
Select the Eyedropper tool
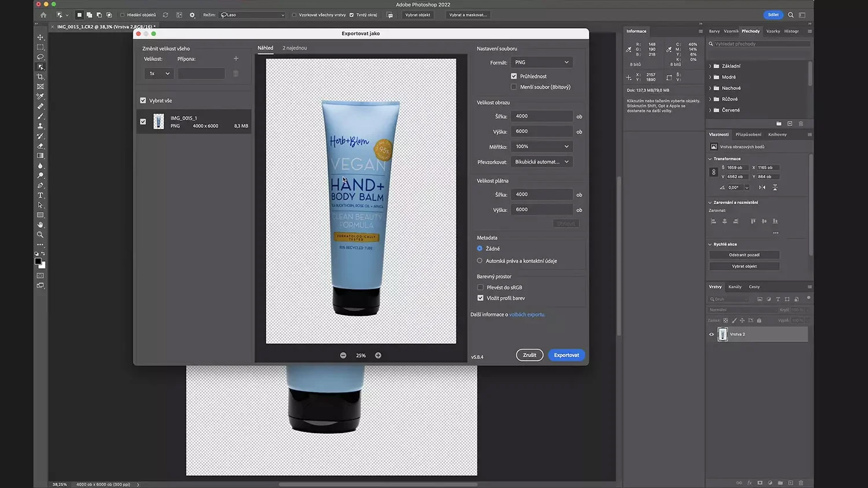pos(41,97)
